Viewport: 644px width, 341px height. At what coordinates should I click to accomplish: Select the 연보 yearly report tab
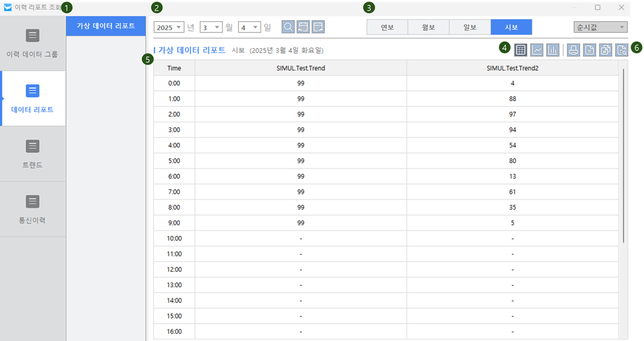(387, 27)
